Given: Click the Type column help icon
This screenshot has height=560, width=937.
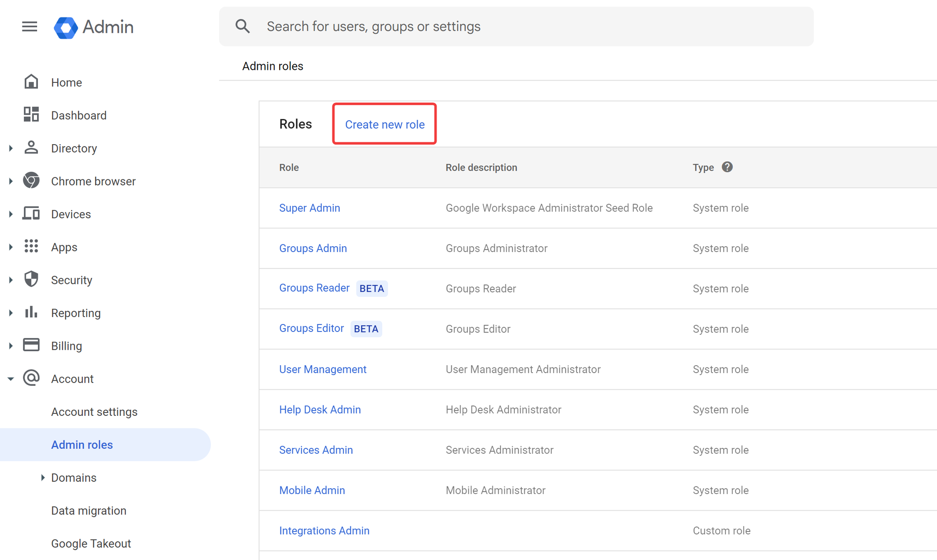Looking at the screenshot, I should click(727, 167).
